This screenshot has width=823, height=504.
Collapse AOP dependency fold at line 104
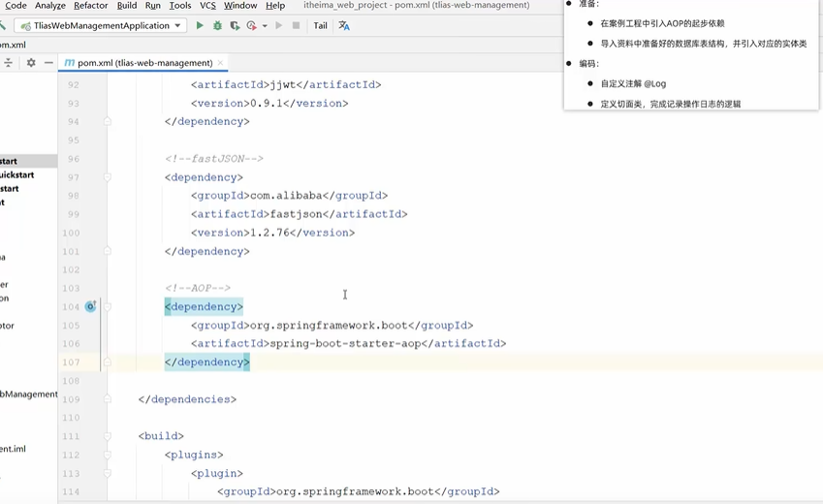point(107,306)
